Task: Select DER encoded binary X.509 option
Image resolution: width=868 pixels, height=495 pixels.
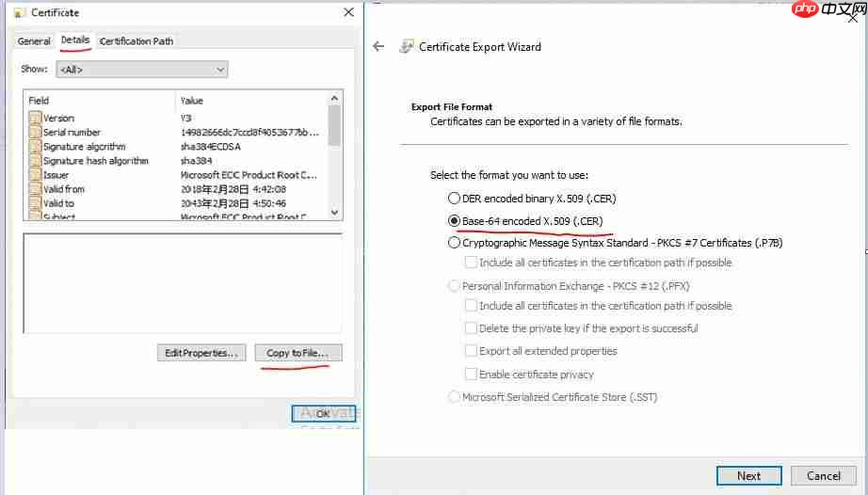Action: pos(455,199)
